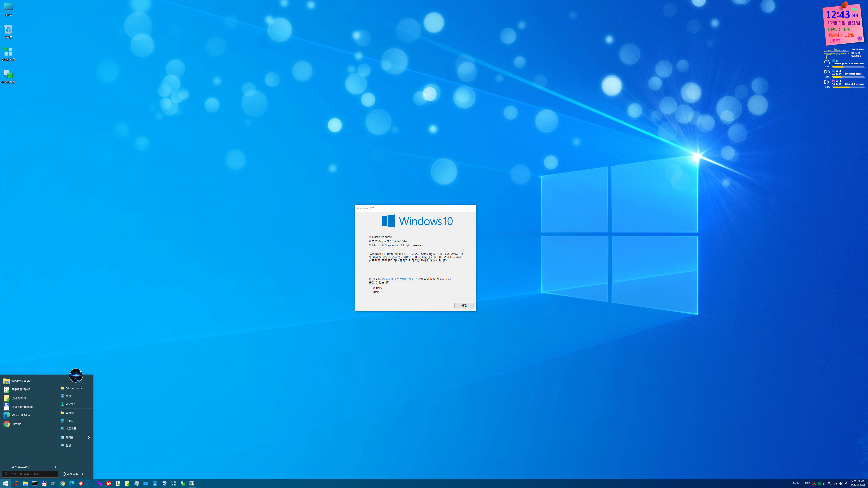Open Windows 탐색기 from Start menu
Image resolution: width=868 pixels, height=488 pixels.
pos(30,381)
